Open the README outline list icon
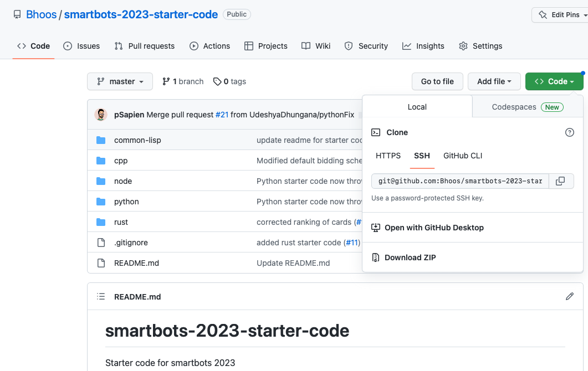Screen dimensions: 588x371 (101, 296)
